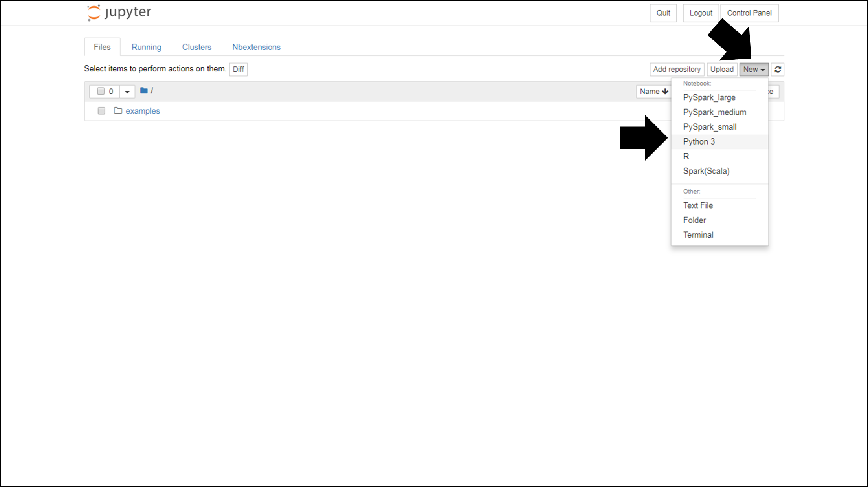Click the selected items count 0

[x=111, y=92]
